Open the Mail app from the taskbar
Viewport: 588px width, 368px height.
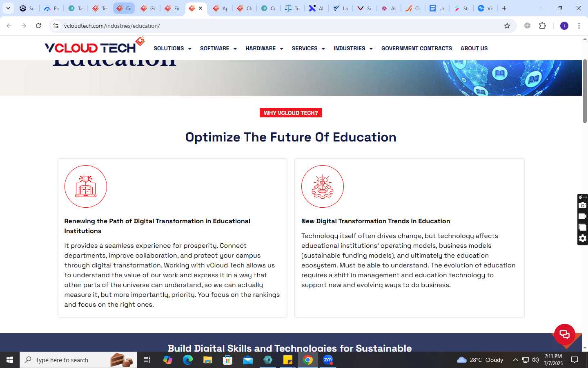pyautogui.click(x=248, y=360)
